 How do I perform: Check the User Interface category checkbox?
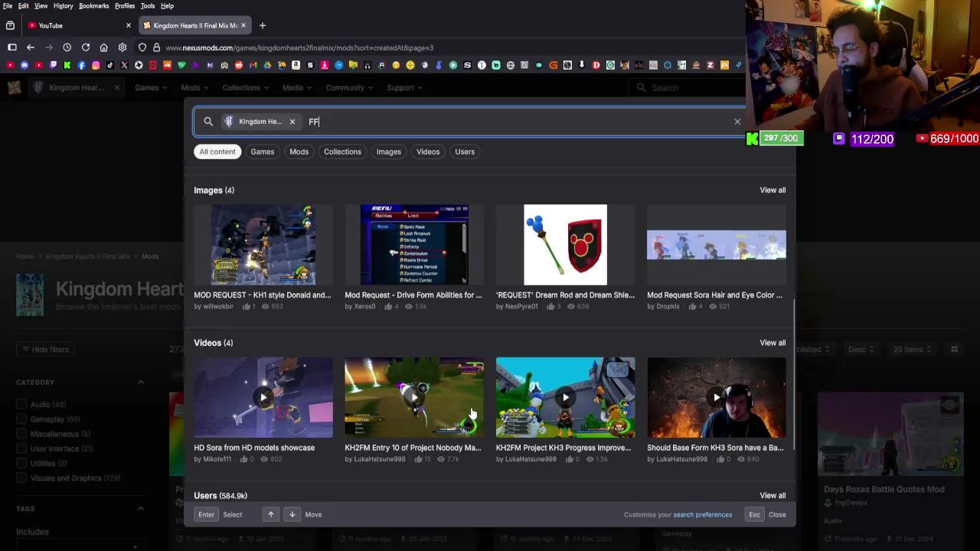pos(21,448)
